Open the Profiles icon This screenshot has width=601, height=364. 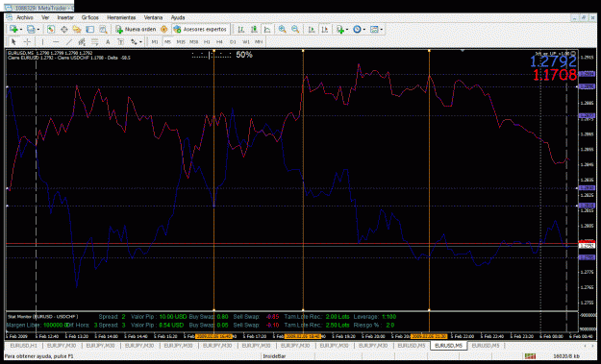[x=31, y=30]
